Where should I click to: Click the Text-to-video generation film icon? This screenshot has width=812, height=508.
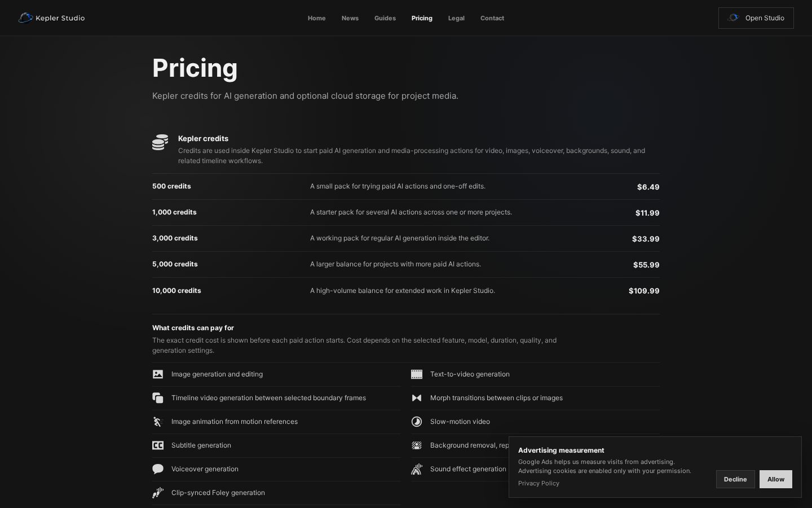click(417, 374)
